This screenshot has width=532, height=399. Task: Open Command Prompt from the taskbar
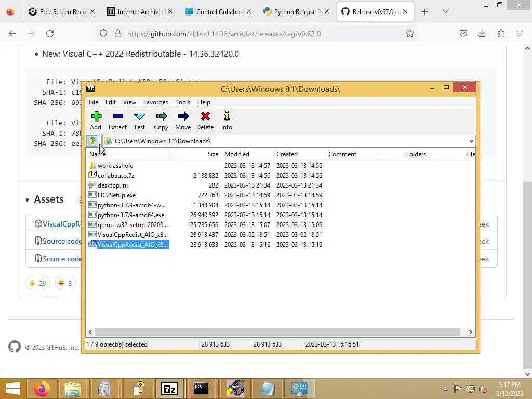click(x=201, y=389)
